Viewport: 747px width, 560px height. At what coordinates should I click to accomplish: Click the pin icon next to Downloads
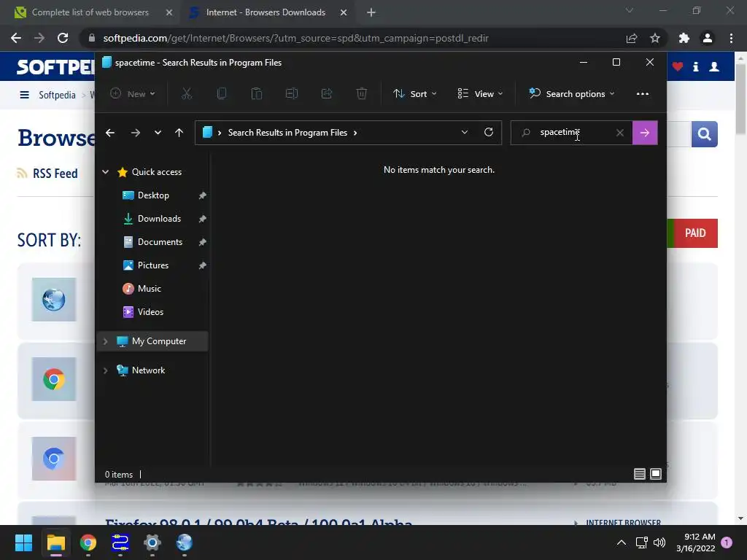(203, 219)
